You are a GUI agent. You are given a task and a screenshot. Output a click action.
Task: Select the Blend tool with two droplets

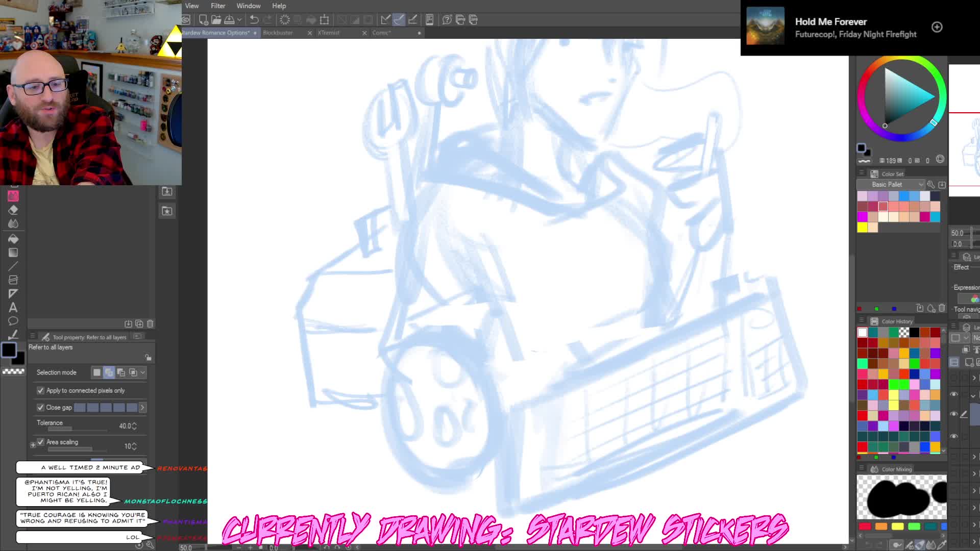click(13, 223)
